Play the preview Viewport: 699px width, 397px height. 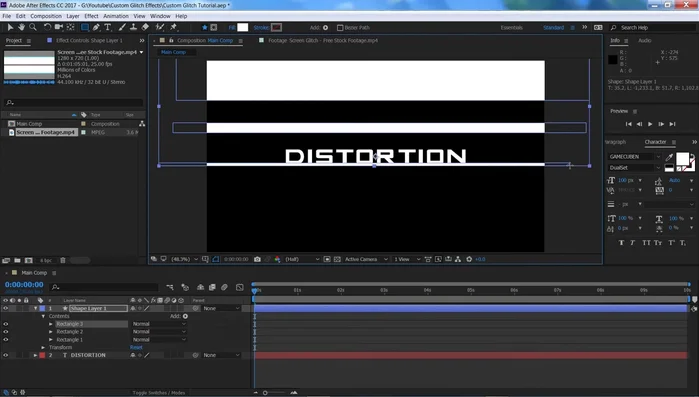650,124
